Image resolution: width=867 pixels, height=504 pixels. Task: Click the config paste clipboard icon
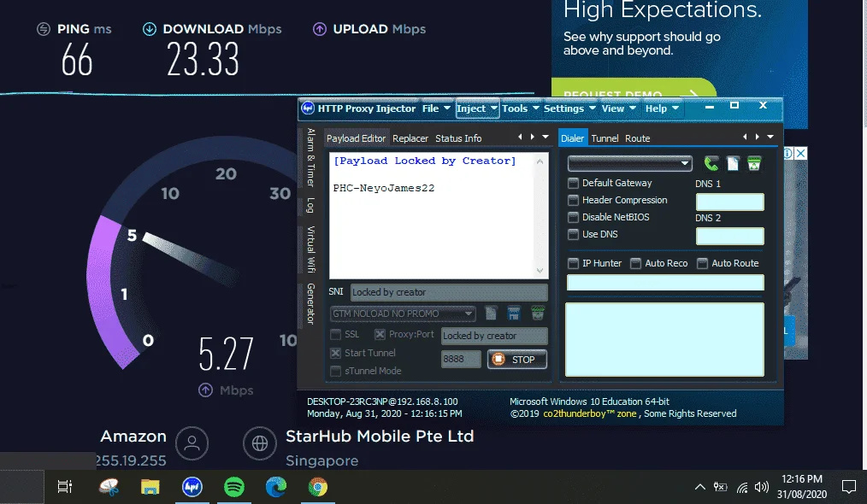coord(491,314)
